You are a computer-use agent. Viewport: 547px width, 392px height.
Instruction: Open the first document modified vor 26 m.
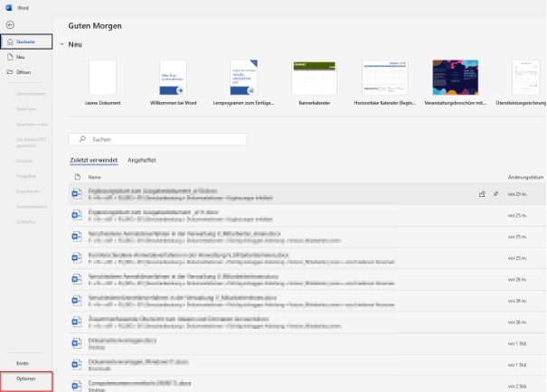click(307, 279)
